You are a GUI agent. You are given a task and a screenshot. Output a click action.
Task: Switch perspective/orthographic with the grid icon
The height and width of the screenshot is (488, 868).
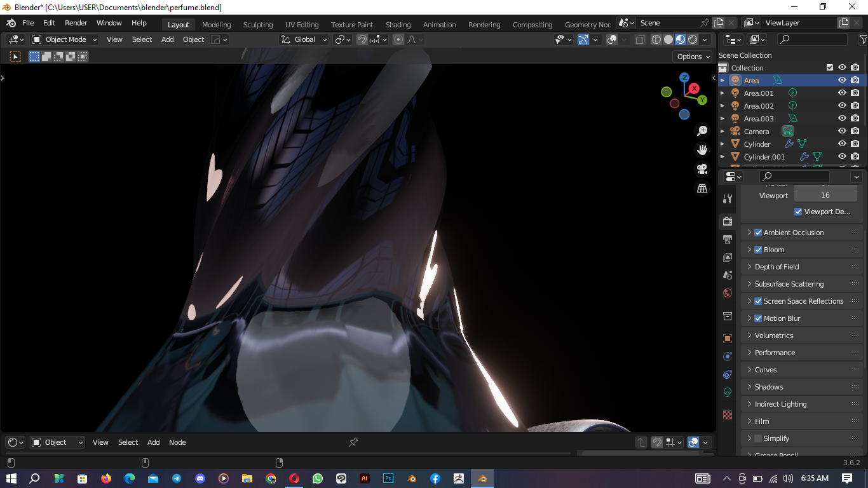pos(702,189)
